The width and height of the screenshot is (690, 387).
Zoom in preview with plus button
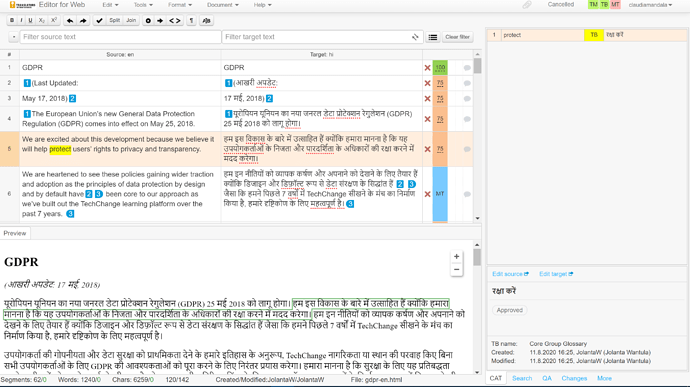coord(457,256)
